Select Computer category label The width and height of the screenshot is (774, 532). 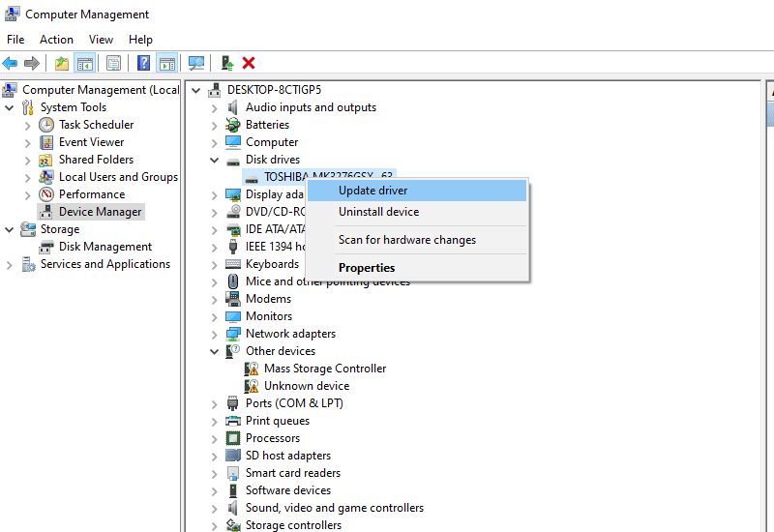(272, 142)
